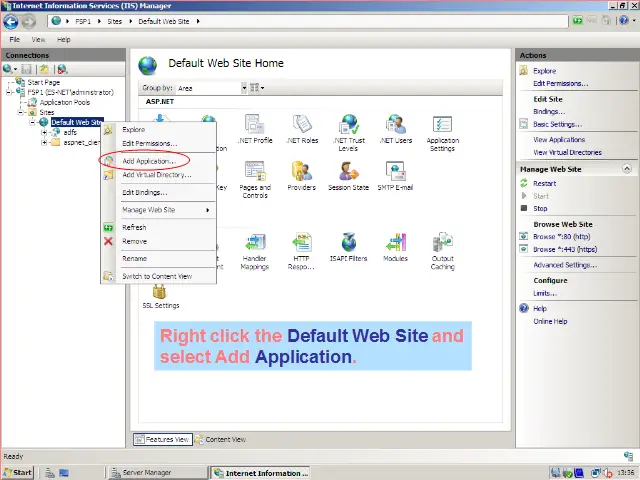Select Application Pools tree item
Screen dimensions: 640x480
[64, 102]
